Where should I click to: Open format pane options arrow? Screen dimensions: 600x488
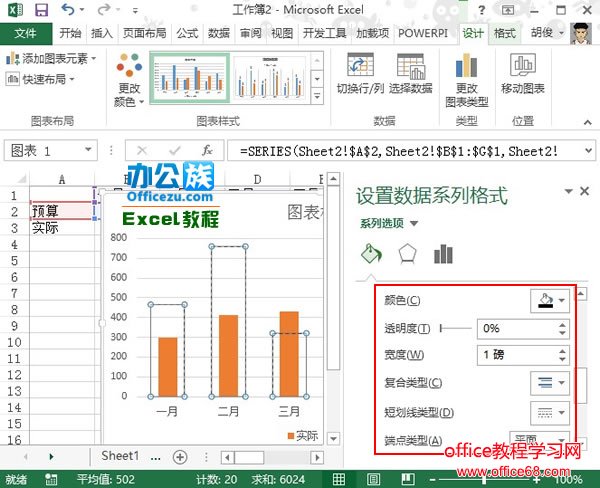pyautogui.click(x=569, y=191)
